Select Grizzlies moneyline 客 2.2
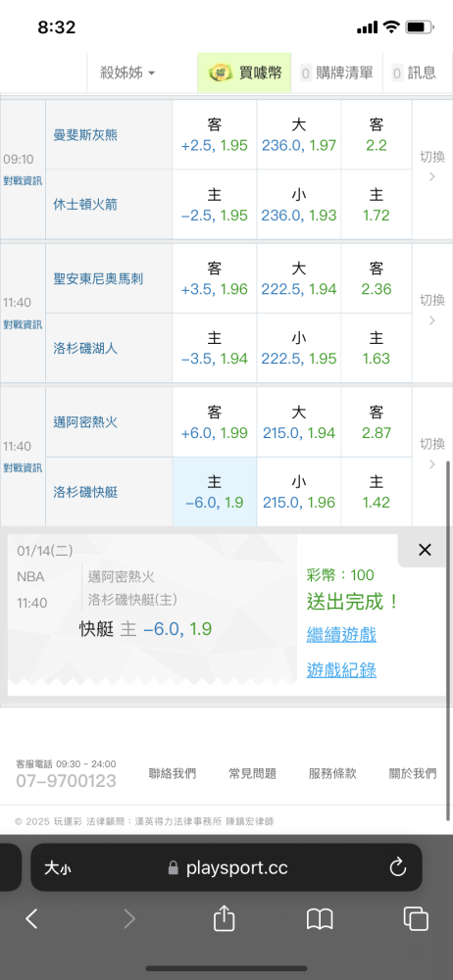 click(377, 135)
